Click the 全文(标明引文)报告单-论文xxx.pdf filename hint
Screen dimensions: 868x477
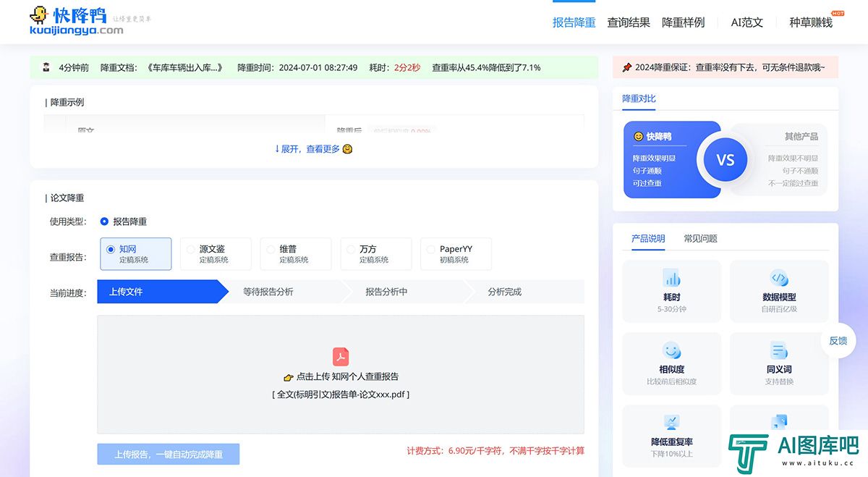pyautogui.click(x=341, y=394)
